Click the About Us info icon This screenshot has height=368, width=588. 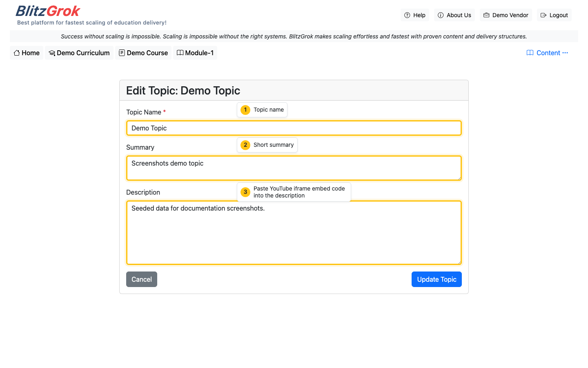(x=440, y=15)
